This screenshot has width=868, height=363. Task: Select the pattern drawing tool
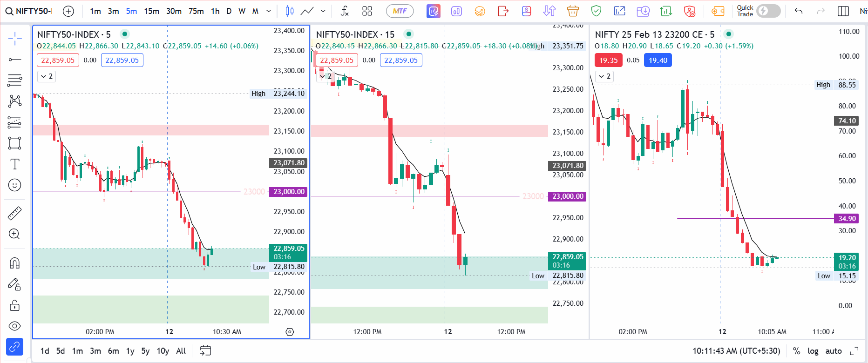14,101
